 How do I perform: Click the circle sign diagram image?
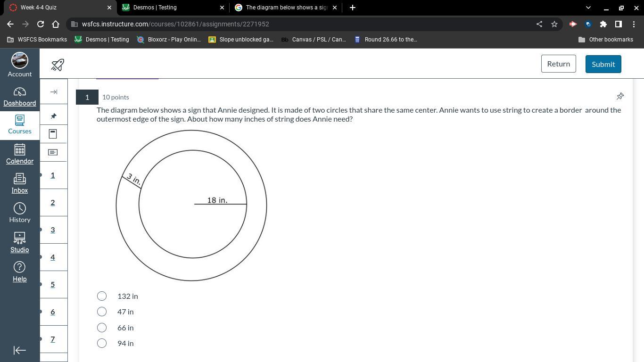(x=191, y=206)
